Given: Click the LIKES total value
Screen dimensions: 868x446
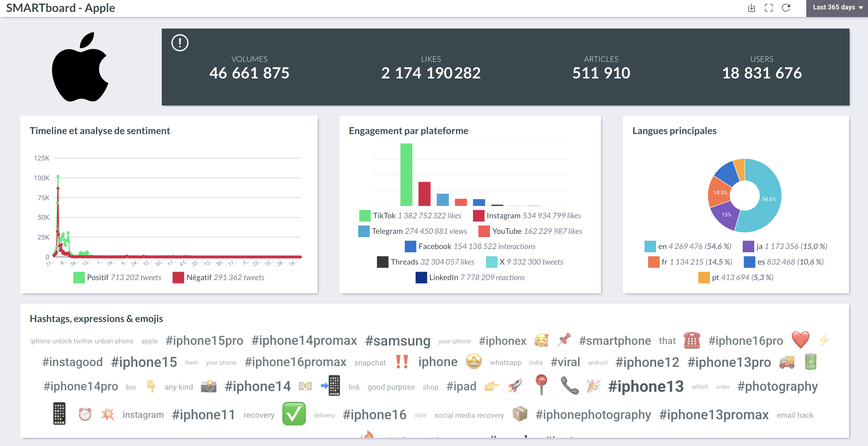Looking at the screenshot, I should [431, 73].
